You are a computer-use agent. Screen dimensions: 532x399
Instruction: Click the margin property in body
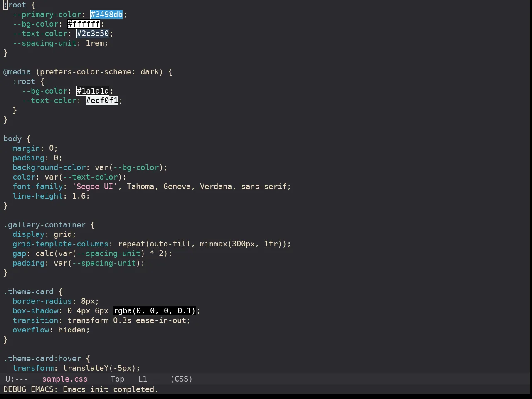tap(26, 148)
